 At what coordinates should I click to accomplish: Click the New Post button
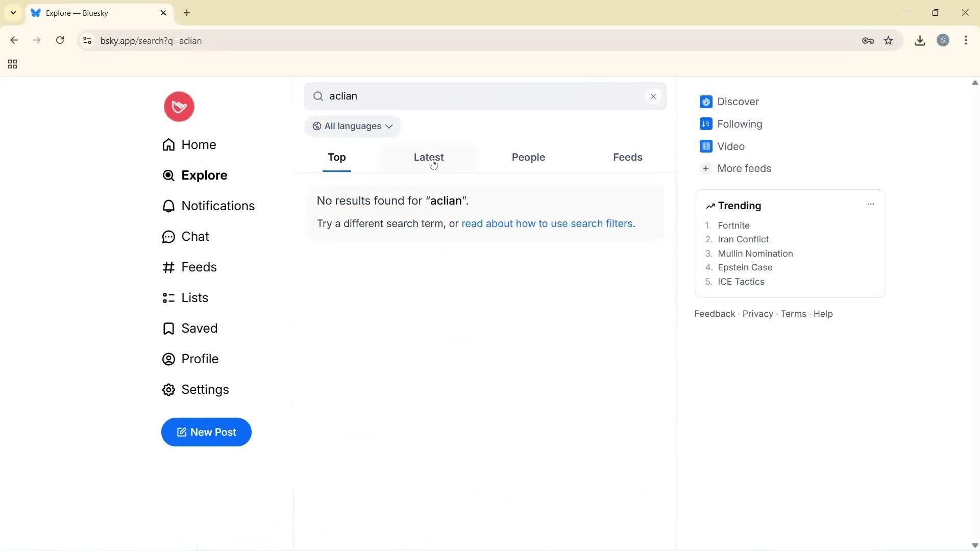coord(206,432)
